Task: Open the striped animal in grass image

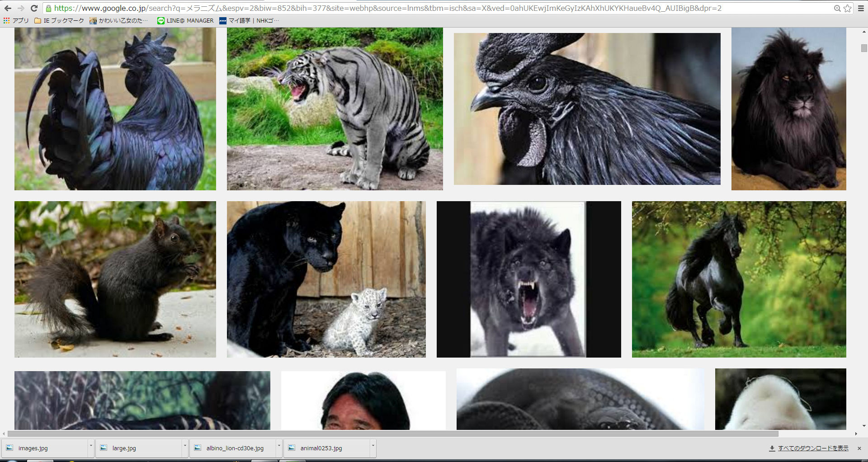Action: [142, 400]
